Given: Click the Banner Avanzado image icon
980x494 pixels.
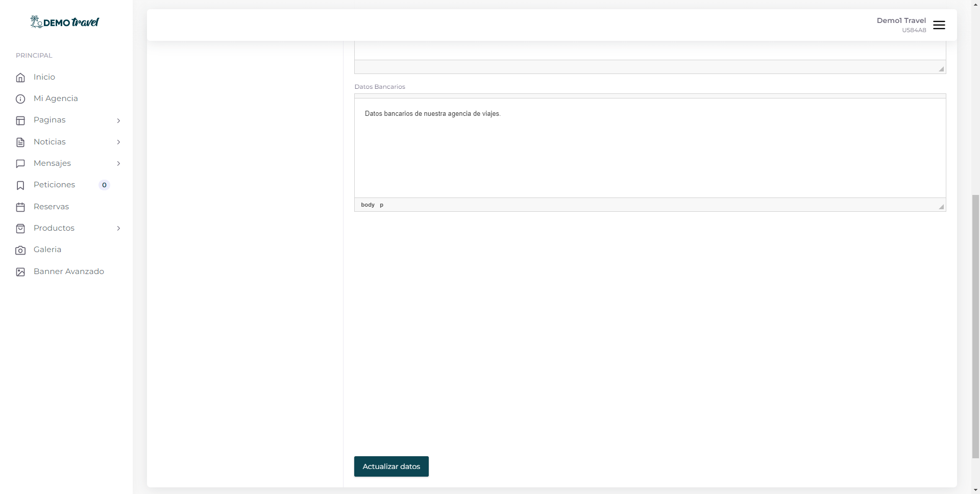Looking at the screenshot, I should (20, 272).
